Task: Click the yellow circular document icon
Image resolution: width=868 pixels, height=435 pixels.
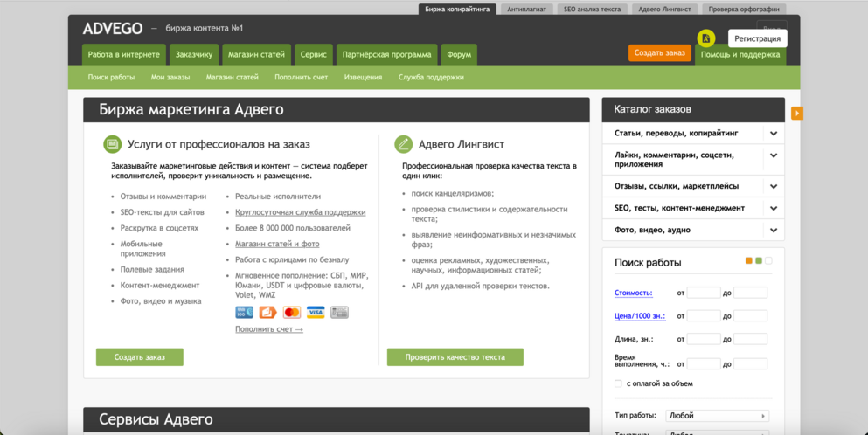Action: click(705, 38)
